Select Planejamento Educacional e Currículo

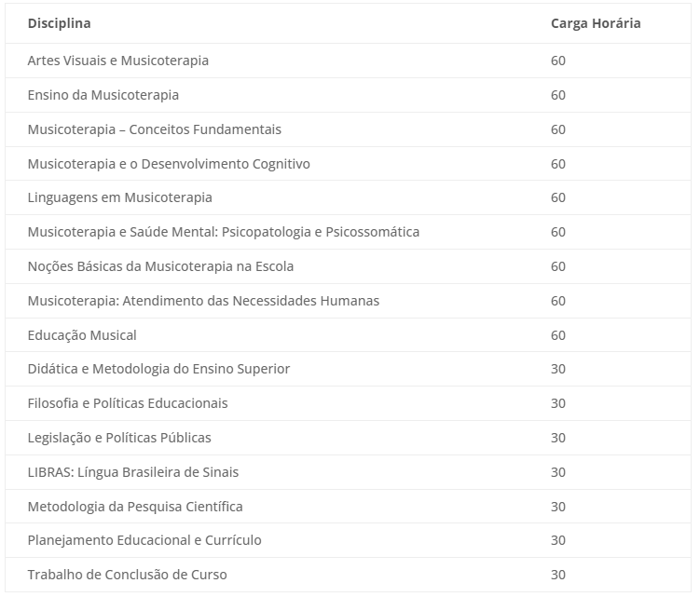[x=144, y=540]
